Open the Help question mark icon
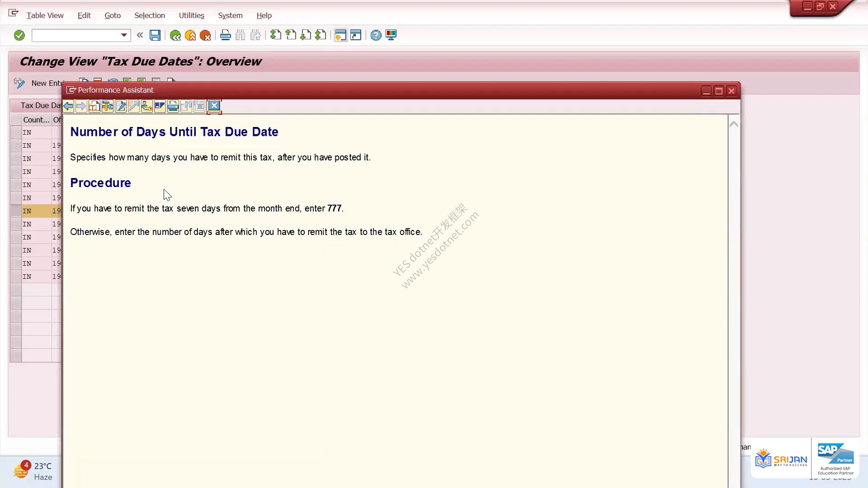This screenshot has height=488, width=868. click(376, 35)
